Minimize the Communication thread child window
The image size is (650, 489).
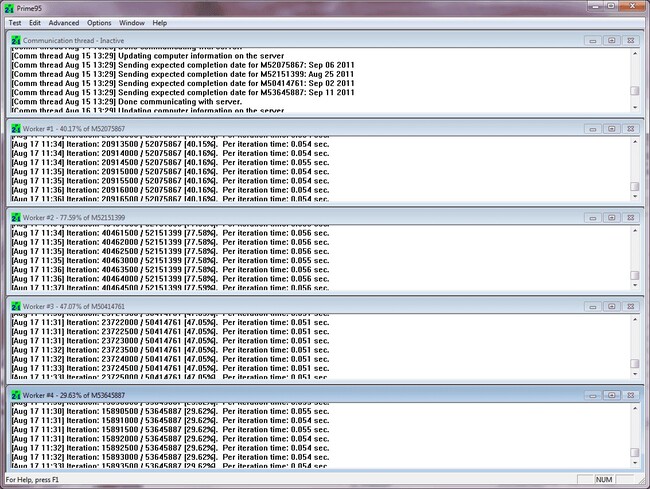point(593,40)
